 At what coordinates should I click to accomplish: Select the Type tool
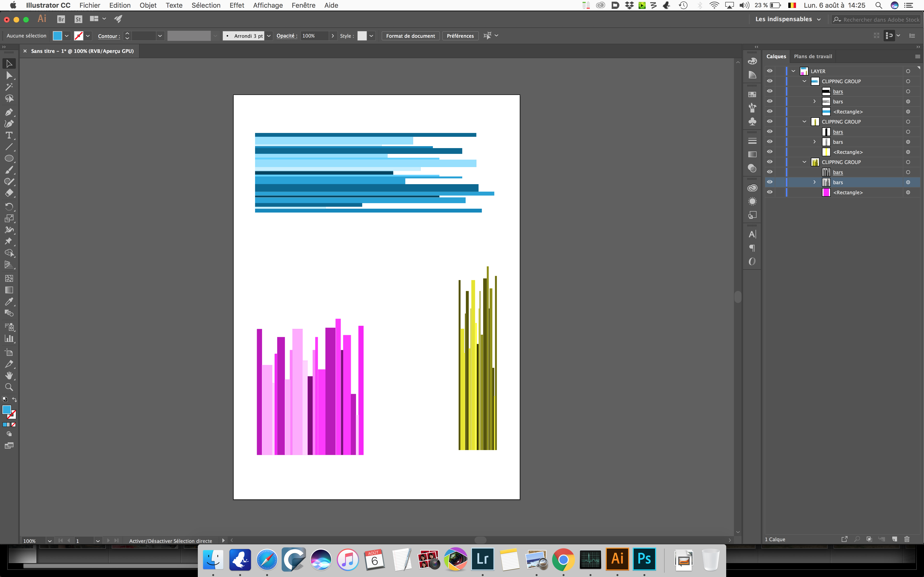pos(9,135)
